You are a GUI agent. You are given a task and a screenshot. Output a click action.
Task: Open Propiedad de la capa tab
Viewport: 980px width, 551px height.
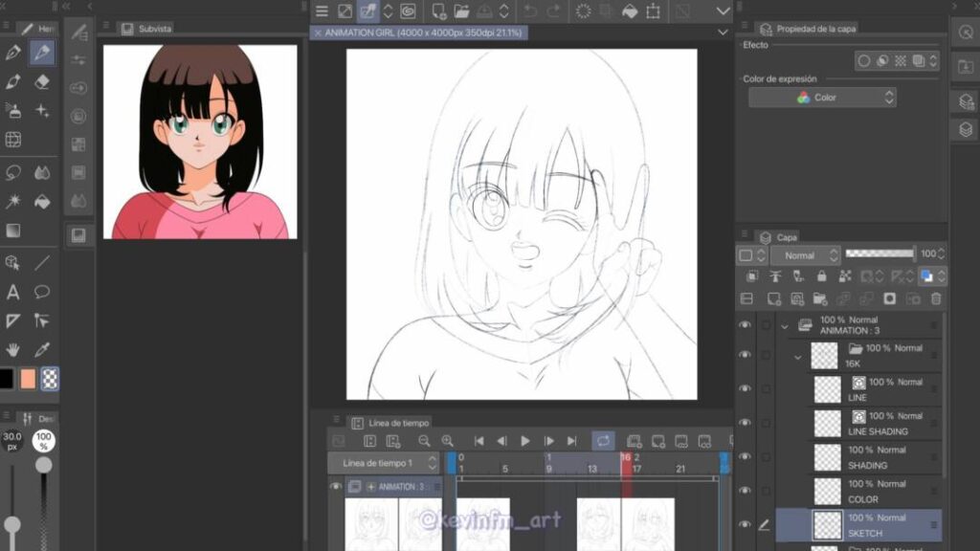pos(808,29)
